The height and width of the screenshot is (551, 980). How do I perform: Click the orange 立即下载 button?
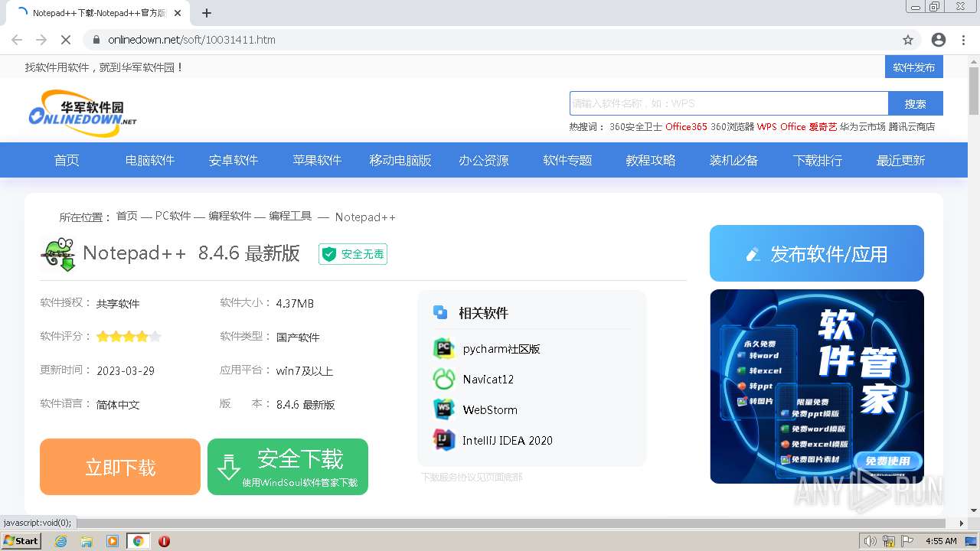pos(120,467)
